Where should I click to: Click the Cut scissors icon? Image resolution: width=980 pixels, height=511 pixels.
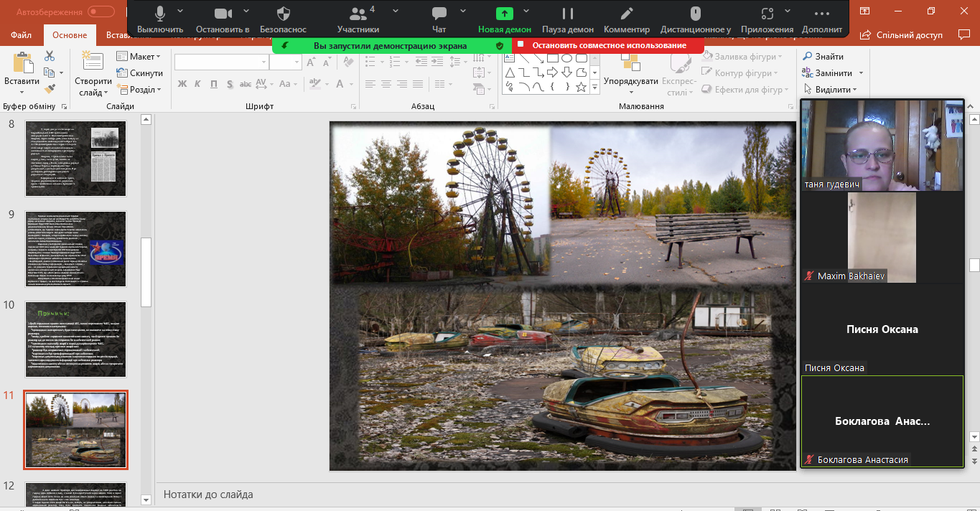(x=50, y=56)
